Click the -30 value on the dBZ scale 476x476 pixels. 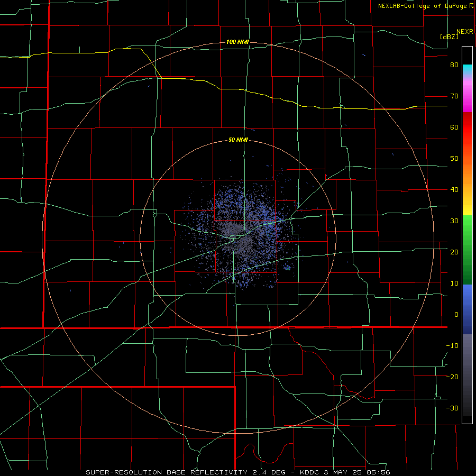click(452, 408)
